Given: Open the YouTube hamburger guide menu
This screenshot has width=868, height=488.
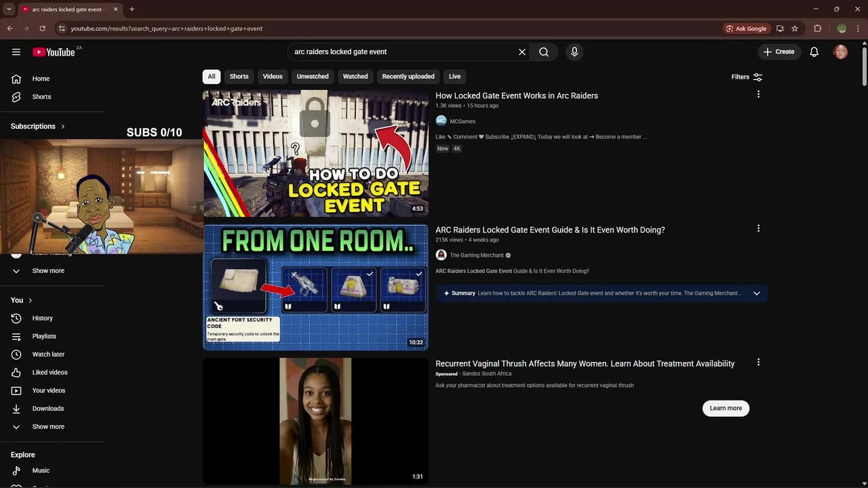Looking at the screenshot, I should coord(16,52).
